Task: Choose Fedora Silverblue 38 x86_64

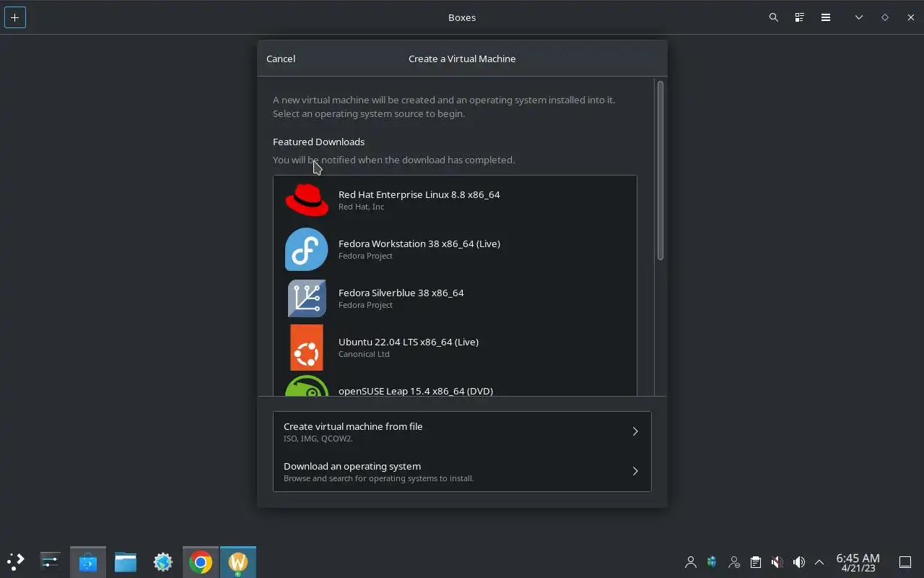Action: 455,298
